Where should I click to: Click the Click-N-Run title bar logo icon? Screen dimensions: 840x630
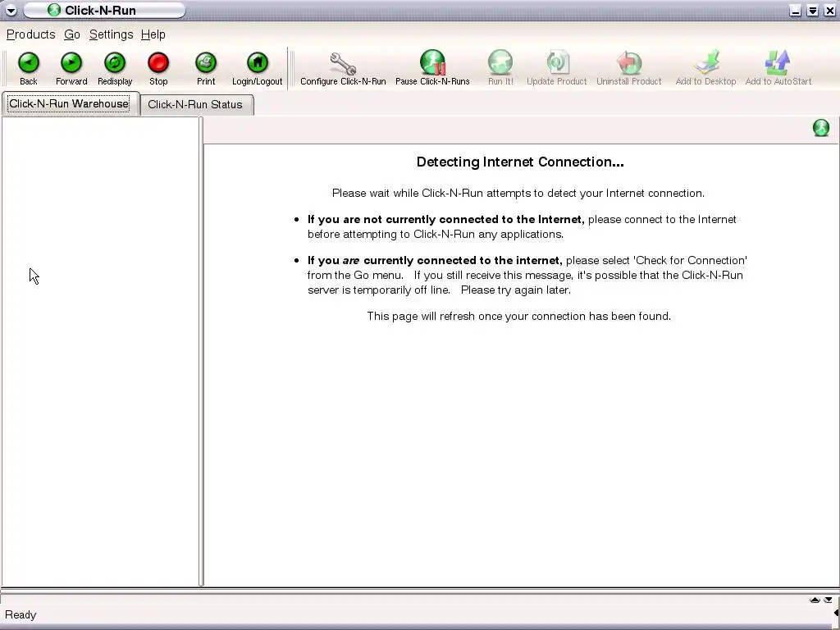(x=54, y=10)
